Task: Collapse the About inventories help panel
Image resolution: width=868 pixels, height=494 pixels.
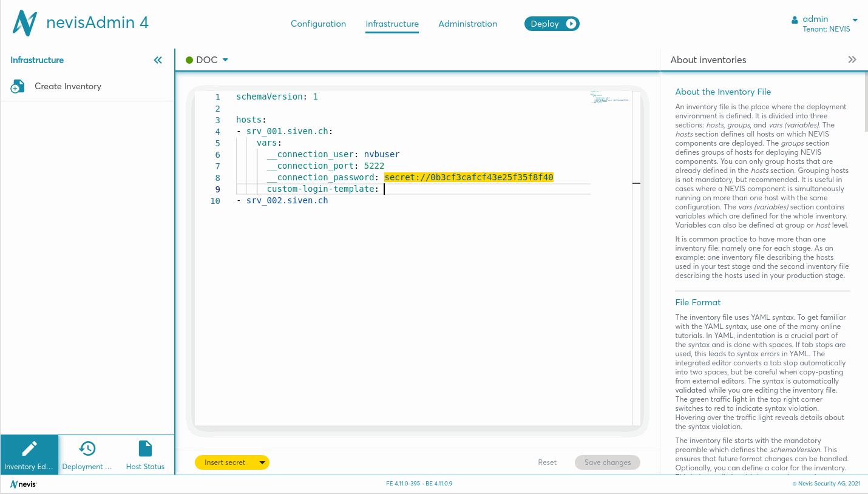Action: pyautogui.click(x=852, y=59)
